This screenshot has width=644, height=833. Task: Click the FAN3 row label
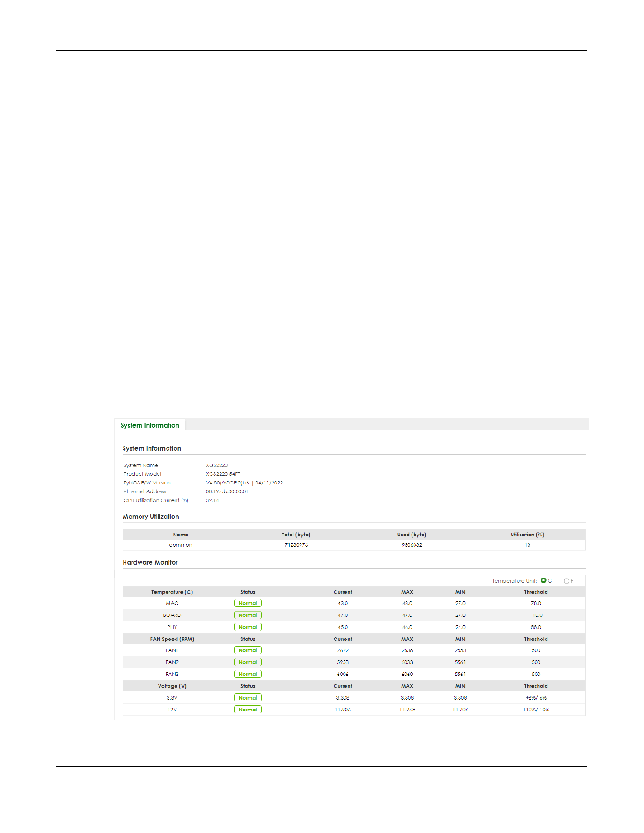point(172,674)
